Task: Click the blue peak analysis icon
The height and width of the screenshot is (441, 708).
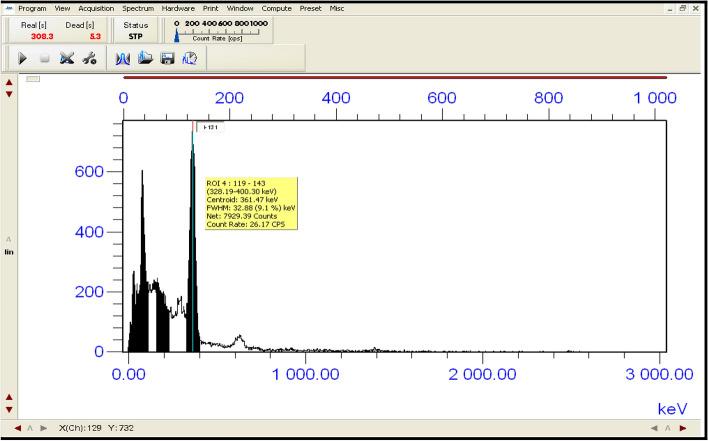Action: [124, 59]
